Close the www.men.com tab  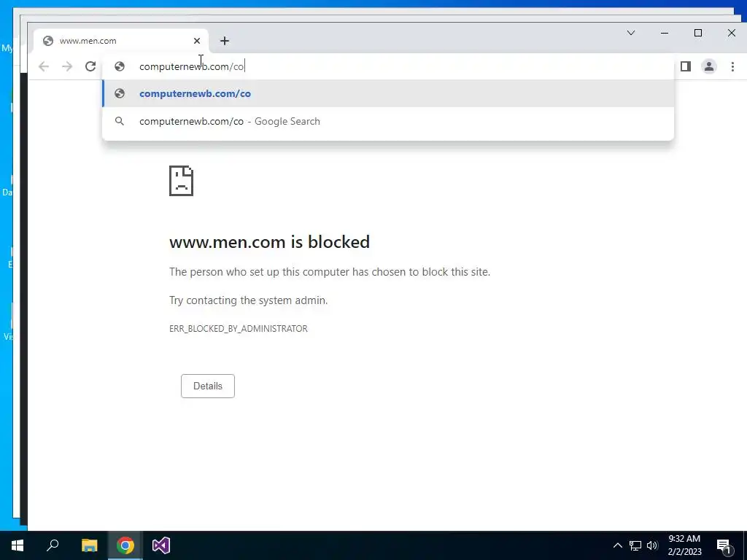[197, 41]
